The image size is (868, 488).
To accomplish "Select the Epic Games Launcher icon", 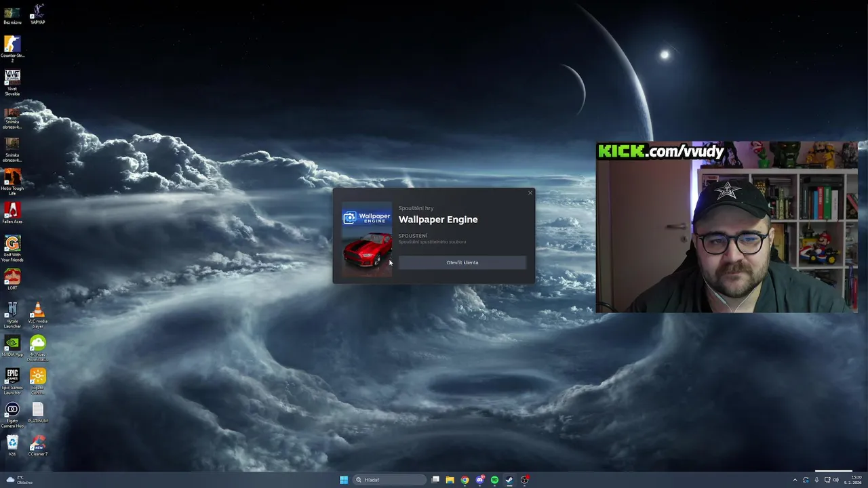I will 12,382.
